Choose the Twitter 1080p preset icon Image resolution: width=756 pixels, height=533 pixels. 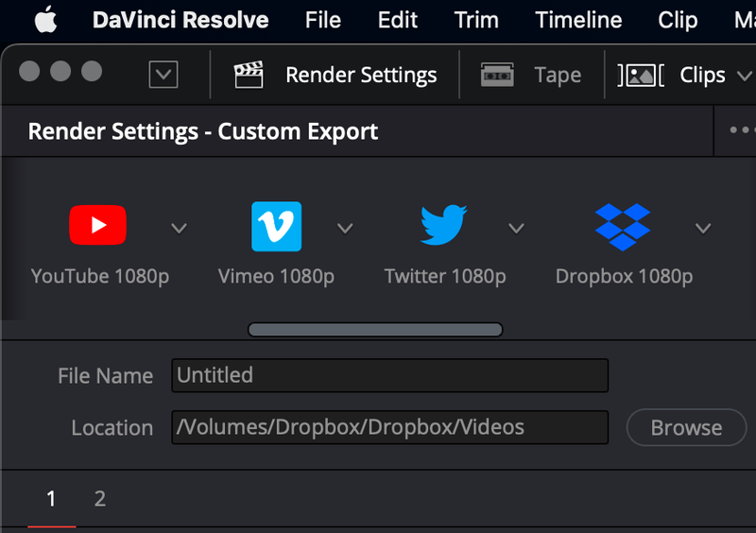[x=444, y=227]
